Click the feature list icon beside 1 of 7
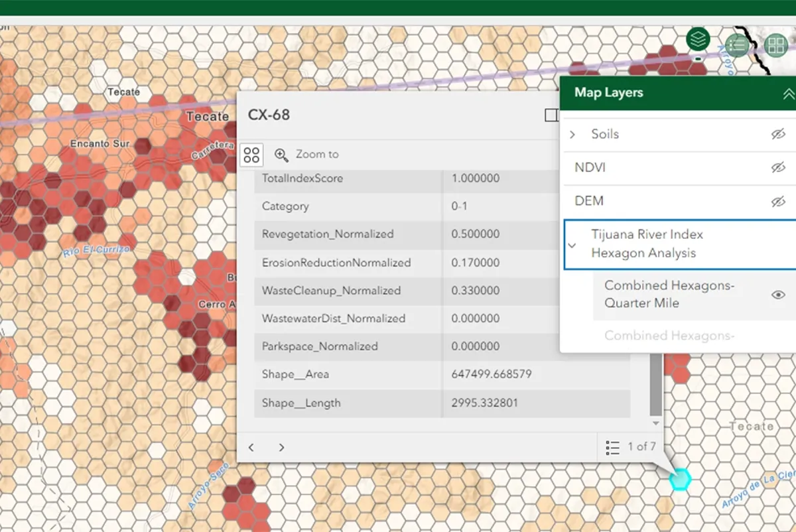Viewport: 796px width, 532px height. point(612,447)
